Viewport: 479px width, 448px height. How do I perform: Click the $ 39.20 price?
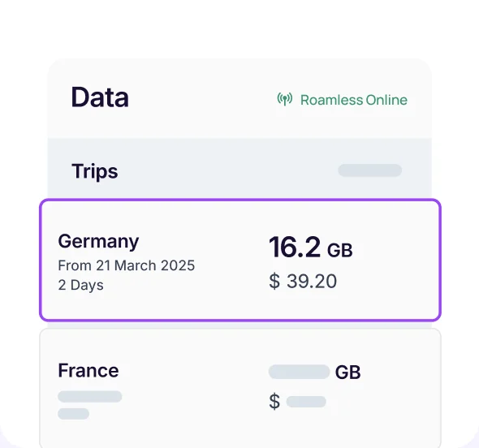click(303, 281)
